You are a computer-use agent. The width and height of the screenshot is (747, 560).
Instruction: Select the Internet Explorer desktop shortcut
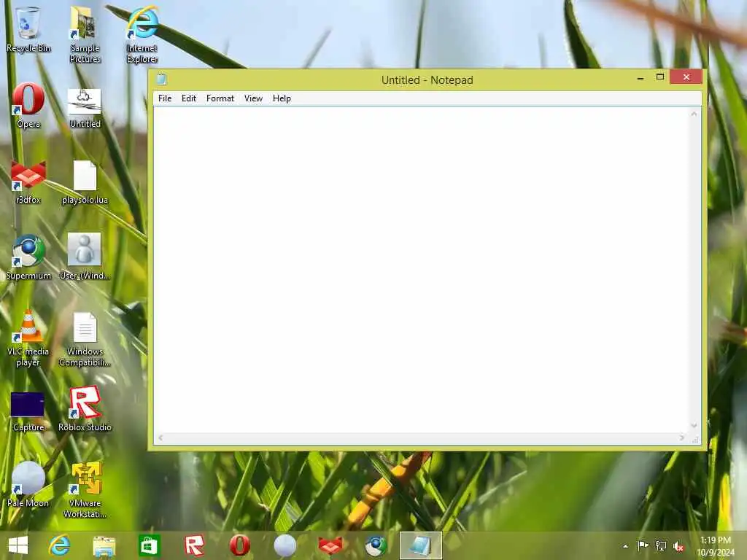tap(142, 35)
